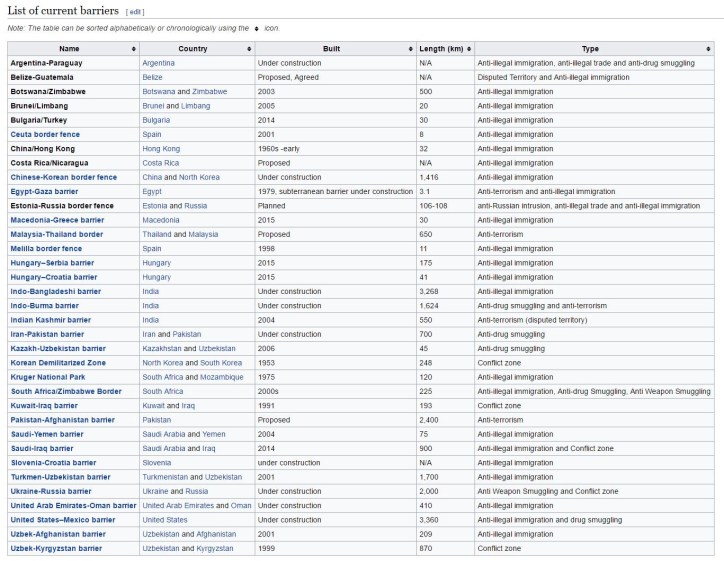Open Egypt-Gaza barrier link
The height and width of the screenshot is (561, 724).
44,191
